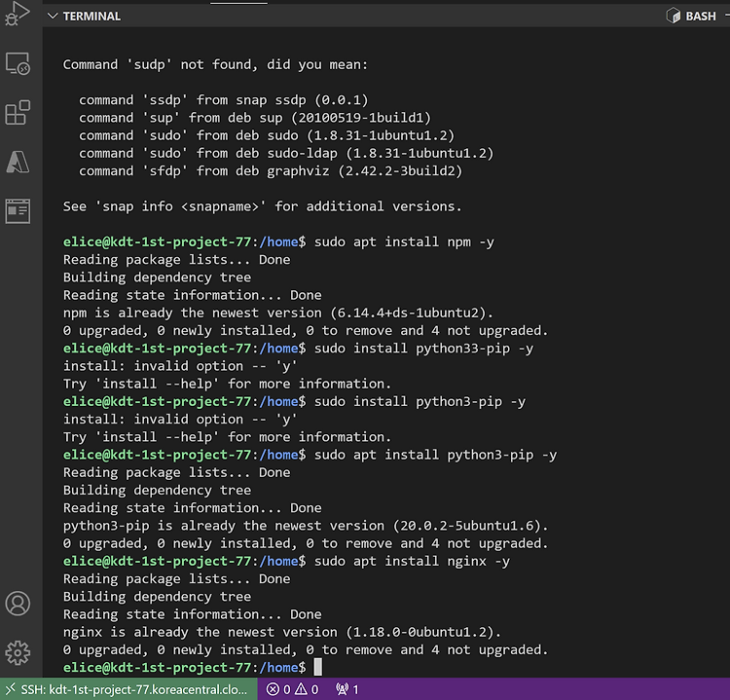Click 'npm is already the newest version' line
The height and width of the screenshot is (700, 730).
(278, 313)
